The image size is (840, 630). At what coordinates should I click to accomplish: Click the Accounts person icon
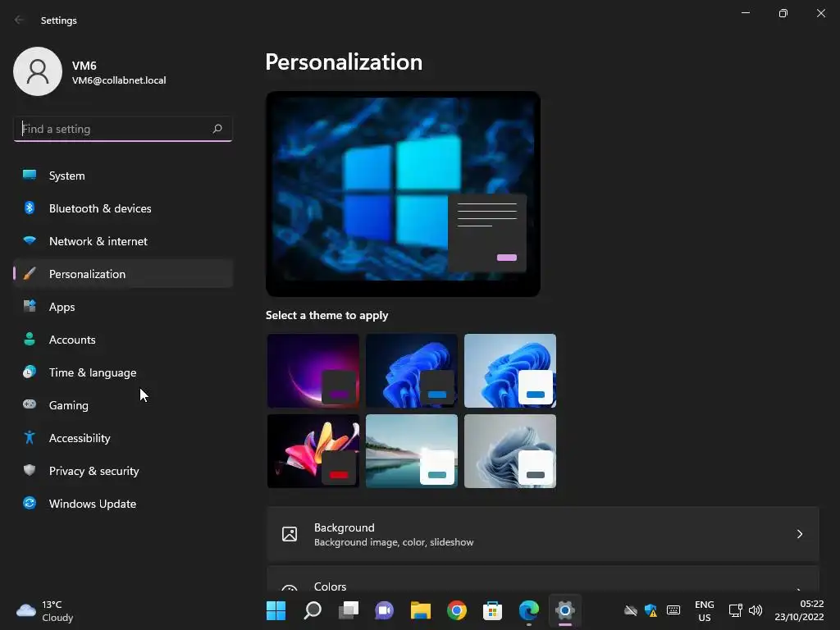pos(30,339)
